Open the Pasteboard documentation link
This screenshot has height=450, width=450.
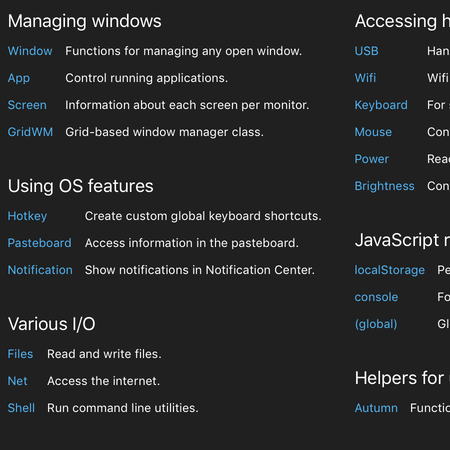pos(40,243)
